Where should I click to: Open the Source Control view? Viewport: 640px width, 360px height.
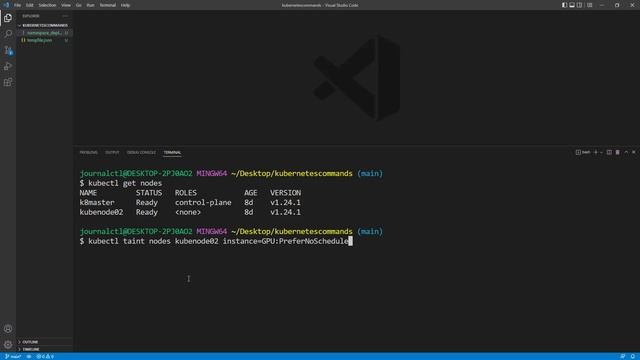click(8, 50)
